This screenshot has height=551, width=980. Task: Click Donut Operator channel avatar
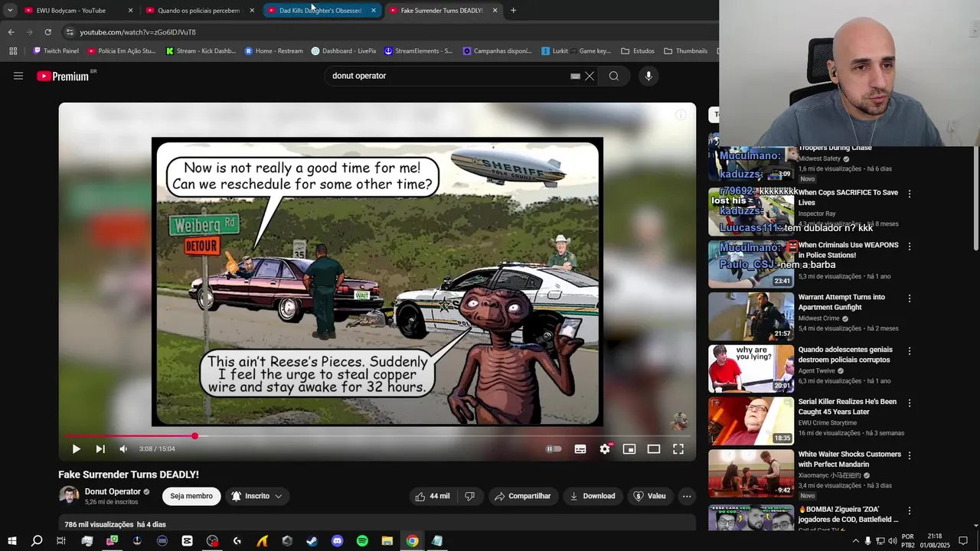click(x=69, y=496)
